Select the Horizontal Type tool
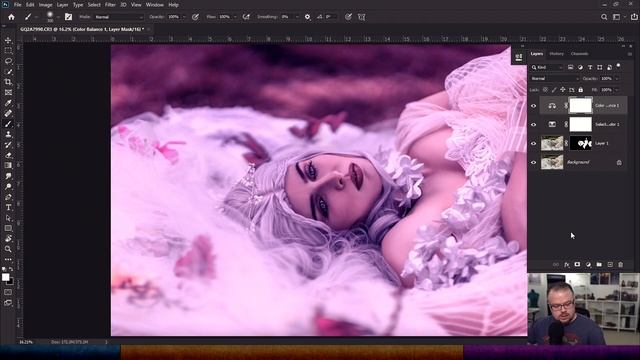This screenshot has width=640, height=360. point(8,207)
